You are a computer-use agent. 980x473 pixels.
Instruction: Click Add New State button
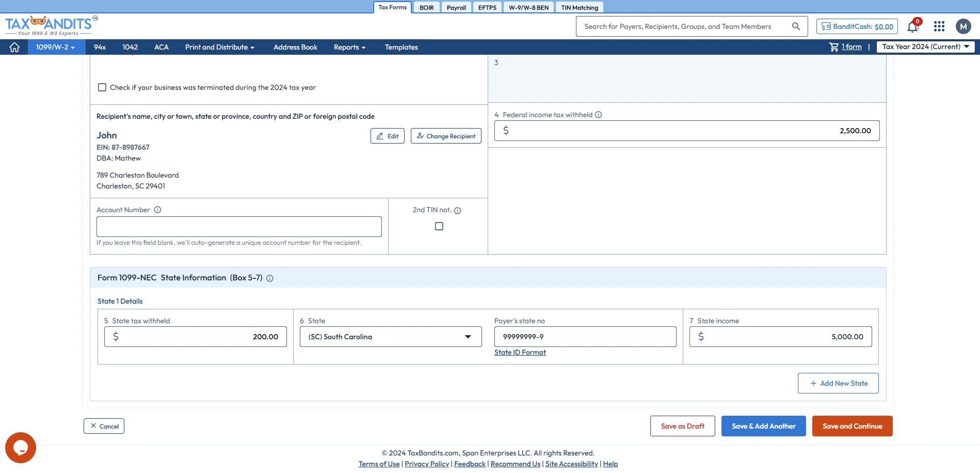[x=838, y=383]
